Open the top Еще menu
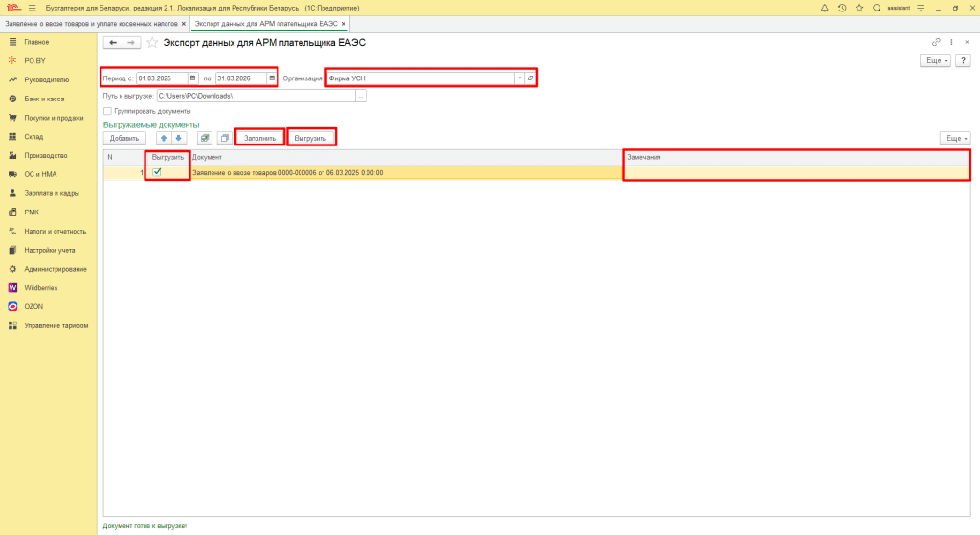Image resolution: width=980 pixels, height=535 pixels. tap(935, 60)
